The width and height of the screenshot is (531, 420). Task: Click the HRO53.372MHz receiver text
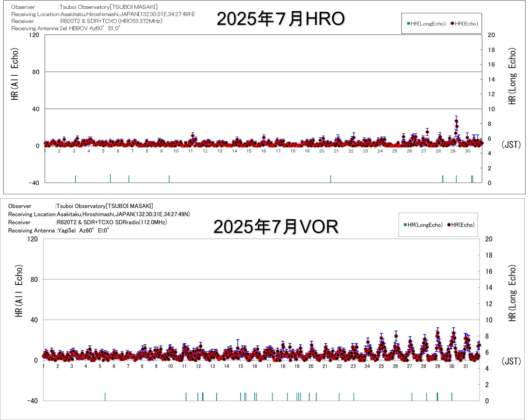[x=140, y=21]
